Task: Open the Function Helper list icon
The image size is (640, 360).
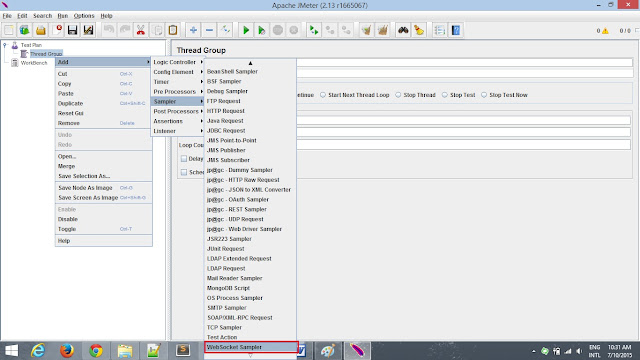Action: [x=440, y=30]
